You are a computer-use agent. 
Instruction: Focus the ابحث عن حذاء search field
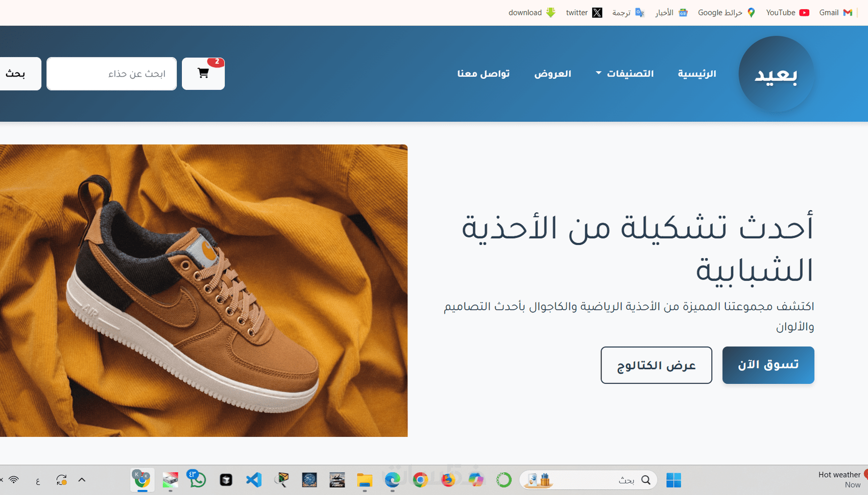tap(112, 73)
